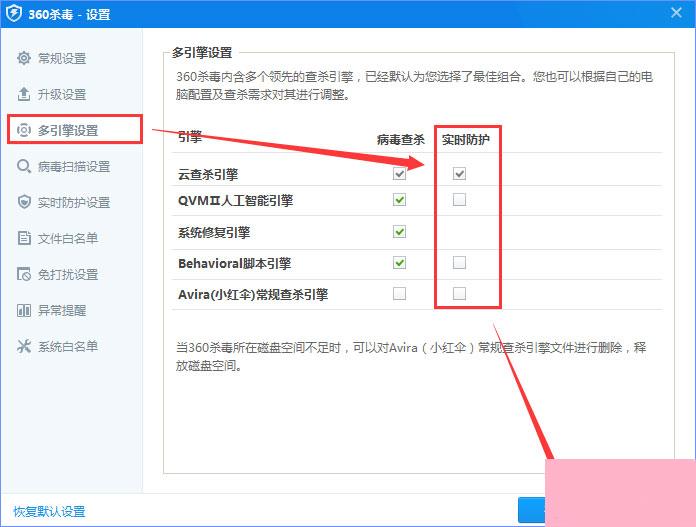Viewport: 696px width, 527px height.
Task: Switch to 实时防护设置 page
Action: [74, 202]
